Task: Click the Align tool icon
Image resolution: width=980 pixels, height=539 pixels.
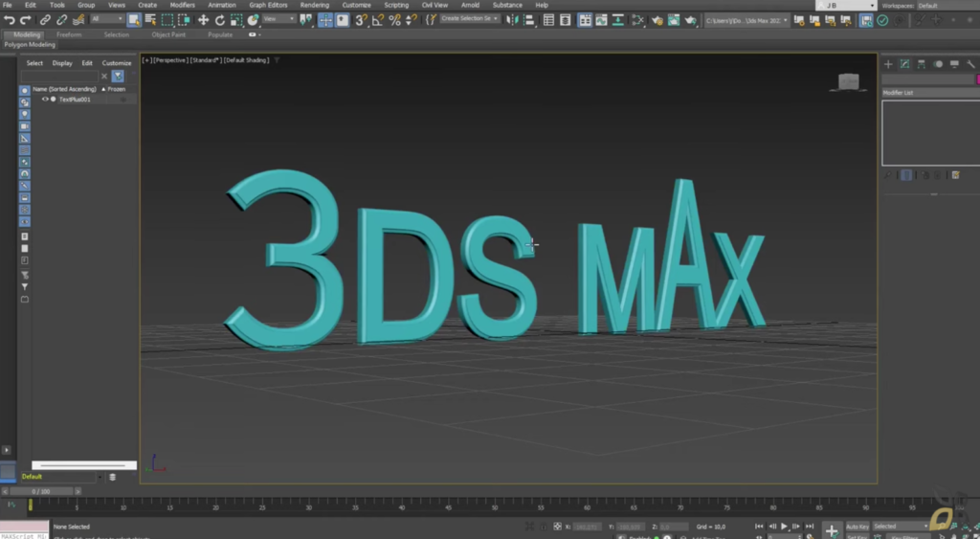Action: (528, 20)
